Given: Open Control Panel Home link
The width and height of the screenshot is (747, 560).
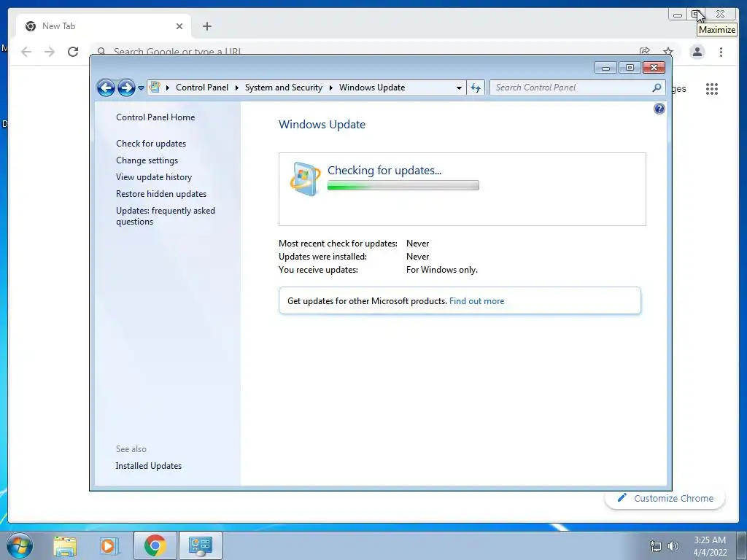Looking at the screenshot, I should tap(155, 117).
